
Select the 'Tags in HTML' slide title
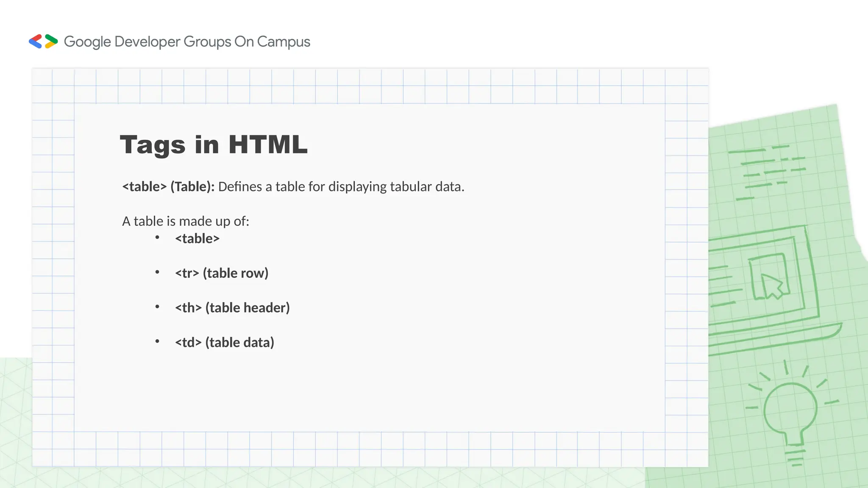pyautogui.click(x=214, y=145)
